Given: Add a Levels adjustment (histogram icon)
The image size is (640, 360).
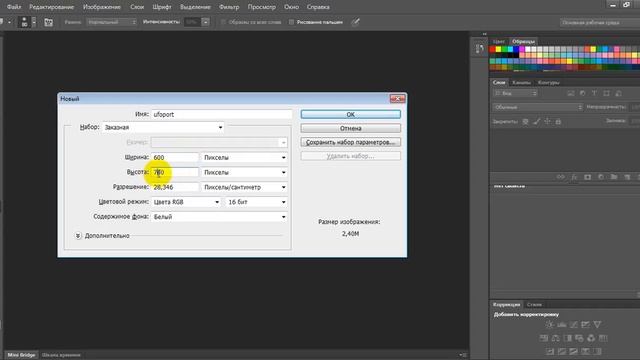Looking at the screenshot, I should coord(562,324).
